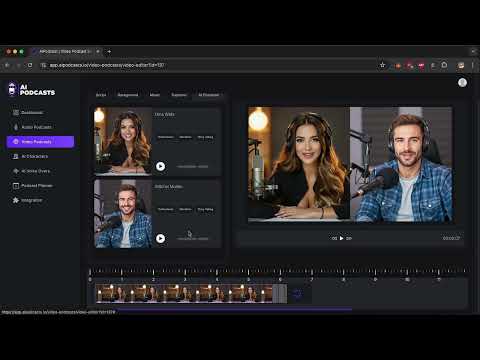Play the video preview

[341, 238]
